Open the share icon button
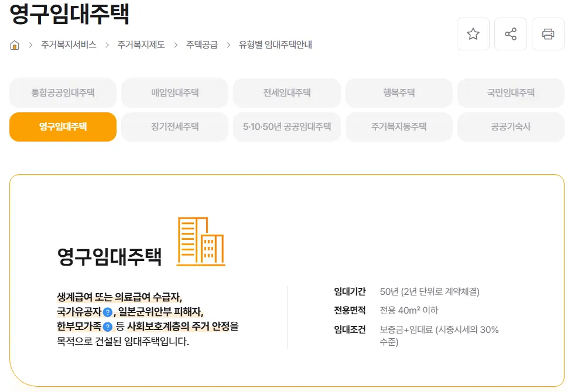Image resolution: width=571 pixels, height=392 pixels. click(511, 34)
